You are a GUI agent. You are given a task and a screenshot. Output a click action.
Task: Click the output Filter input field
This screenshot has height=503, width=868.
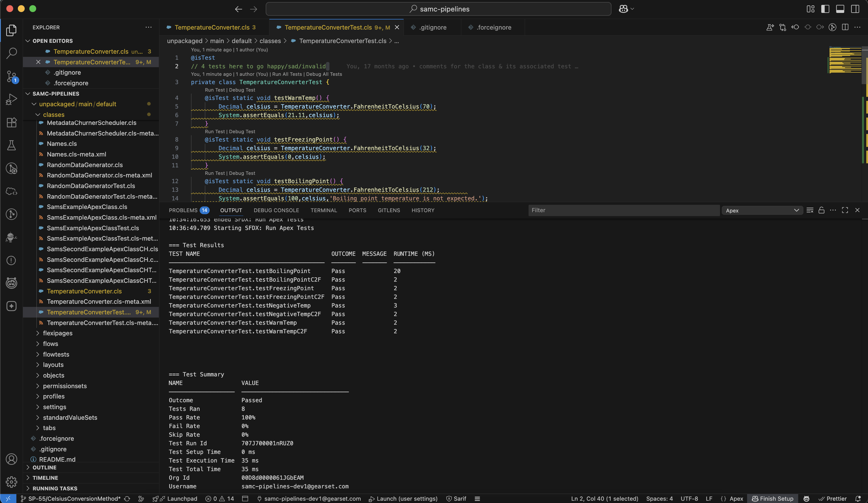(x=624, y=210)
